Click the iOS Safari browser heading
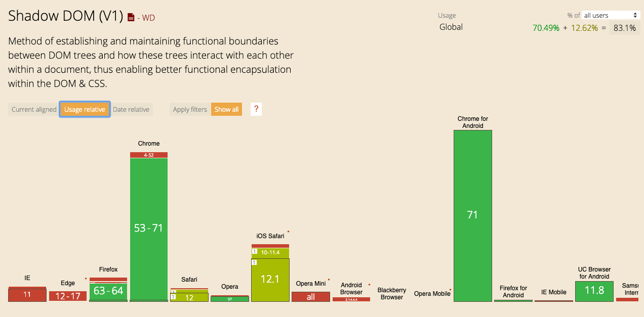644x317 pixels. 270,236
